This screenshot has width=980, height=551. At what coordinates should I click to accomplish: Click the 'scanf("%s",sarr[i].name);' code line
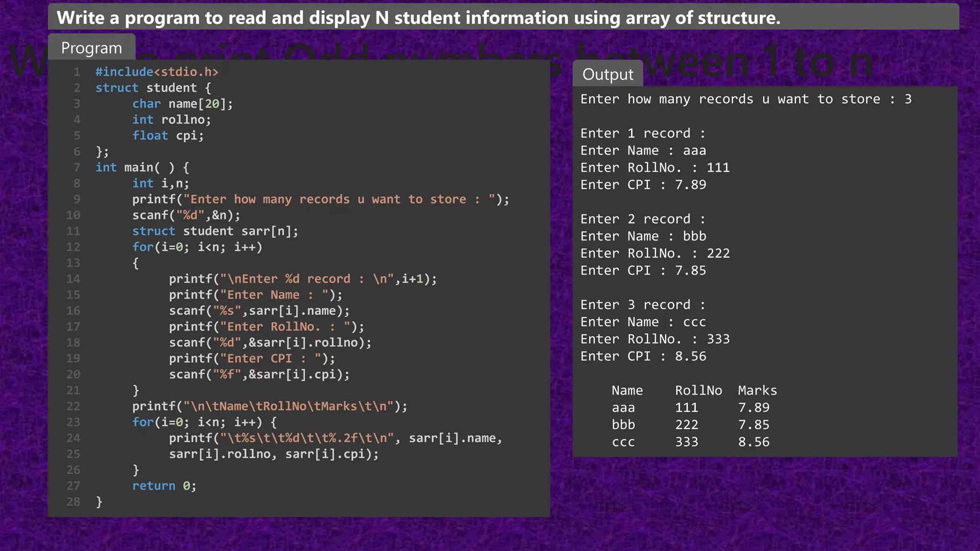259,311
